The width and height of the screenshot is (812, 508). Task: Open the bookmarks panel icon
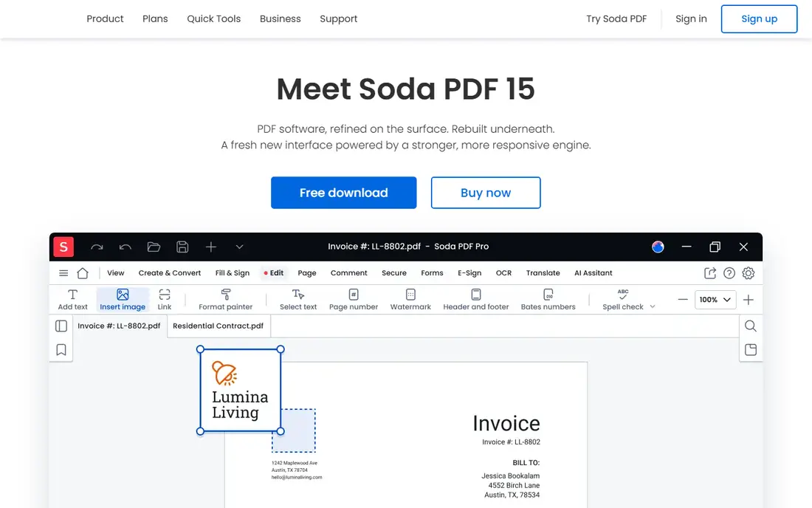coord(61,350)
